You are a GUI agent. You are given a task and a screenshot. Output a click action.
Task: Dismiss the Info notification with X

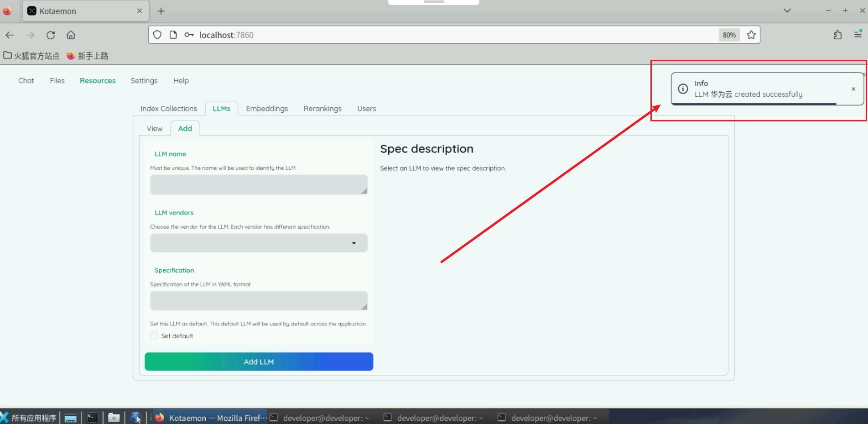(853, 89)
